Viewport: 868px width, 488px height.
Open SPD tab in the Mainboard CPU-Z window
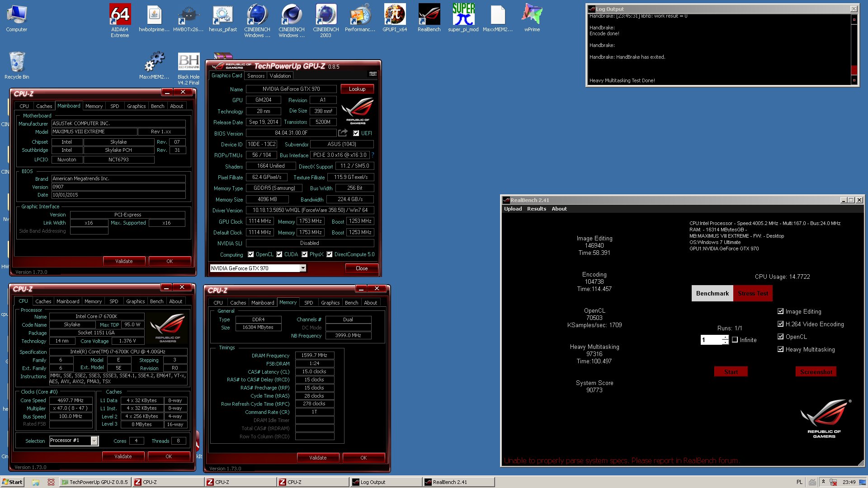coord(115,106)
